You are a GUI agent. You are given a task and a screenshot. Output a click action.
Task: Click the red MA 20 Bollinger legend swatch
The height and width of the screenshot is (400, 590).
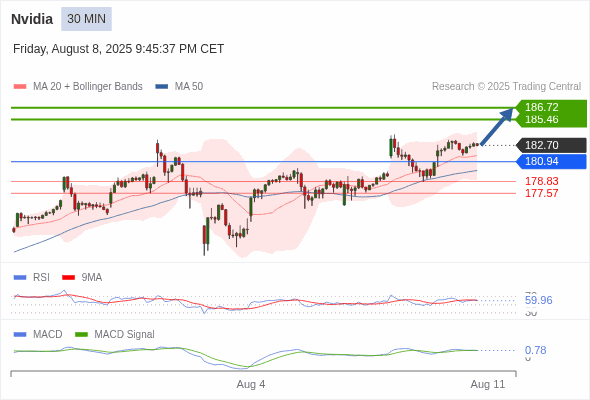(x=20, y=87)
